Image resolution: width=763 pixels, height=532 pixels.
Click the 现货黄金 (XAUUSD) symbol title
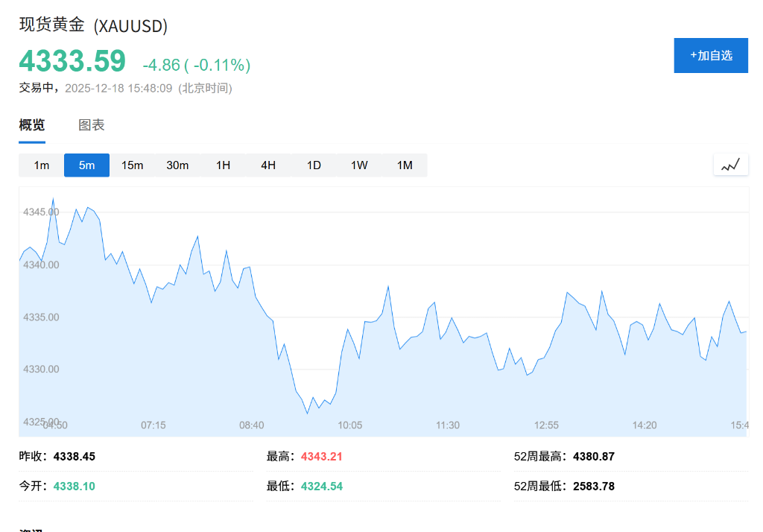[x=93, y=25]
